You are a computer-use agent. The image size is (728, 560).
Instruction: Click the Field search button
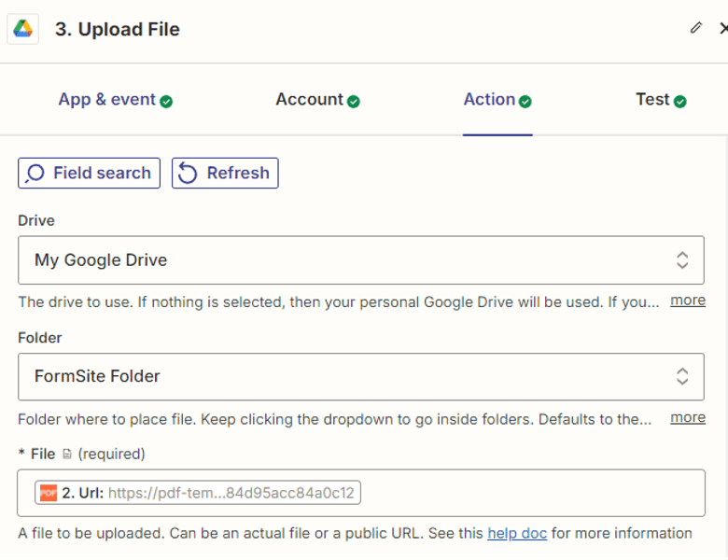[89, 173]
